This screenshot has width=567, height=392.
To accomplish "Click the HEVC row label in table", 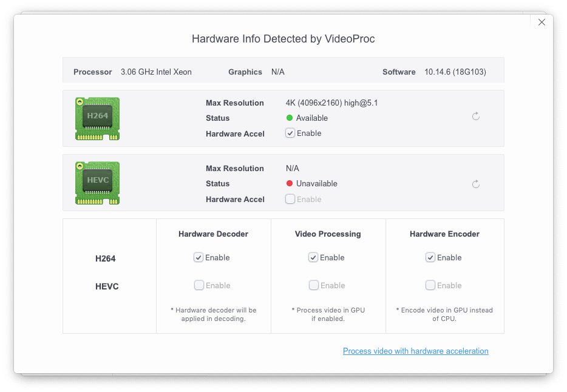I will [x=107, y=286].
